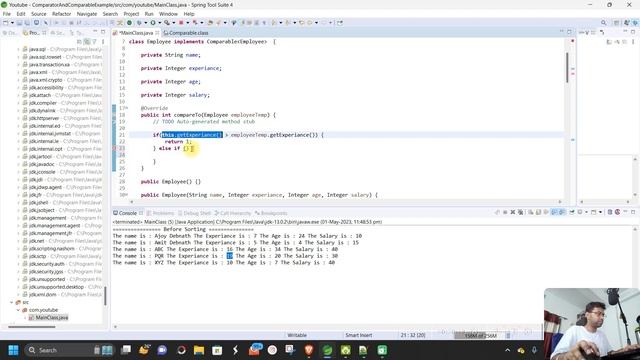Open the Refactor menu

[x=62, y=13]
